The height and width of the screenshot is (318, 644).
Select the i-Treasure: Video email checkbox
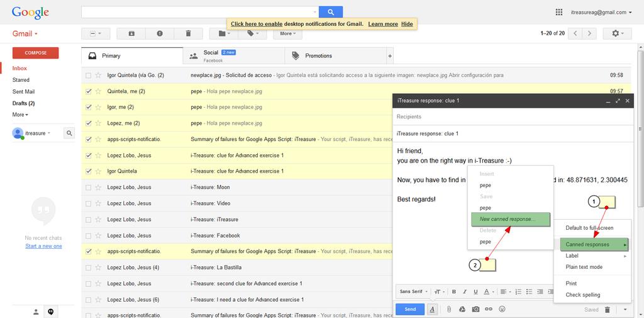[88, 203]
